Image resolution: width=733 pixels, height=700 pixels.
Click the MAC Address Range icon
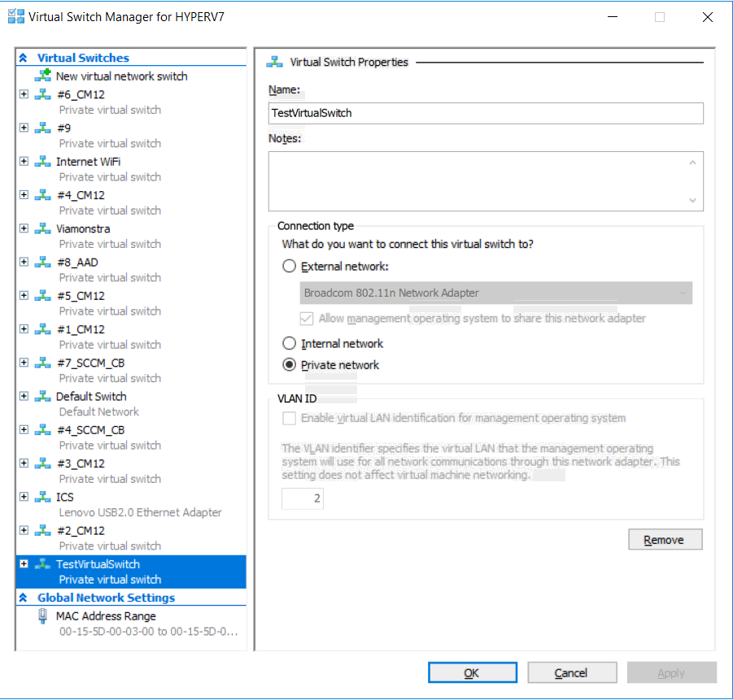coord(42,616)
